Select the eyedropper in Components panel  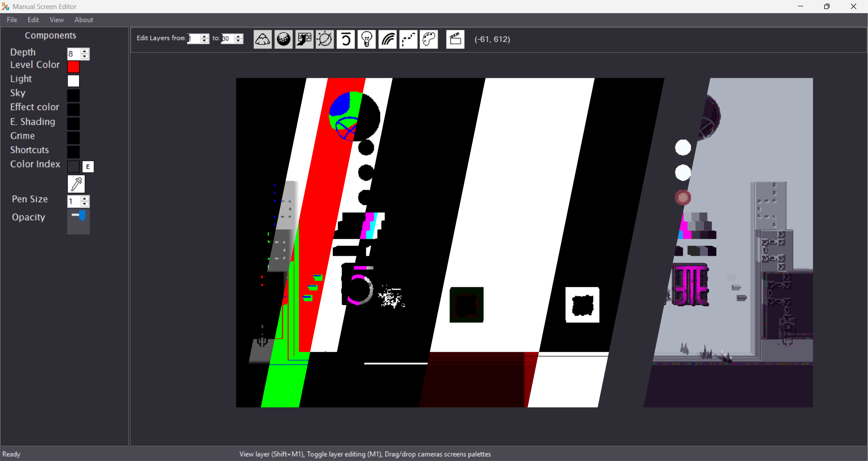pyautogui.click(x=76, y=184)
